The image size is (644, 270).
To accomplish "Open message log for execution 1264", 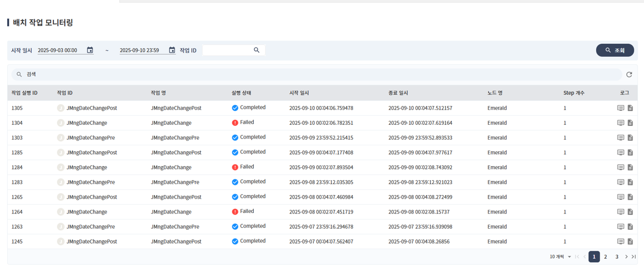I will pyautogui.click(x=620, y=212).
